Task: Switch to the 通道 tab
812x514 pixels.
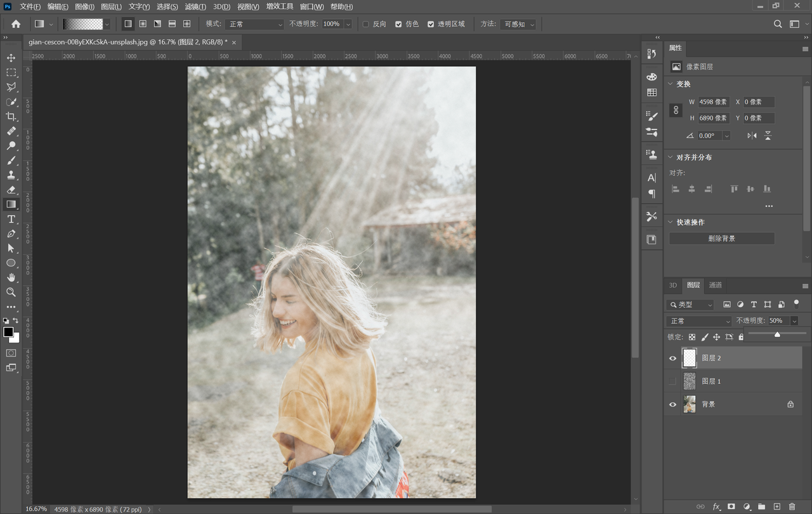Action: [716, 285]
